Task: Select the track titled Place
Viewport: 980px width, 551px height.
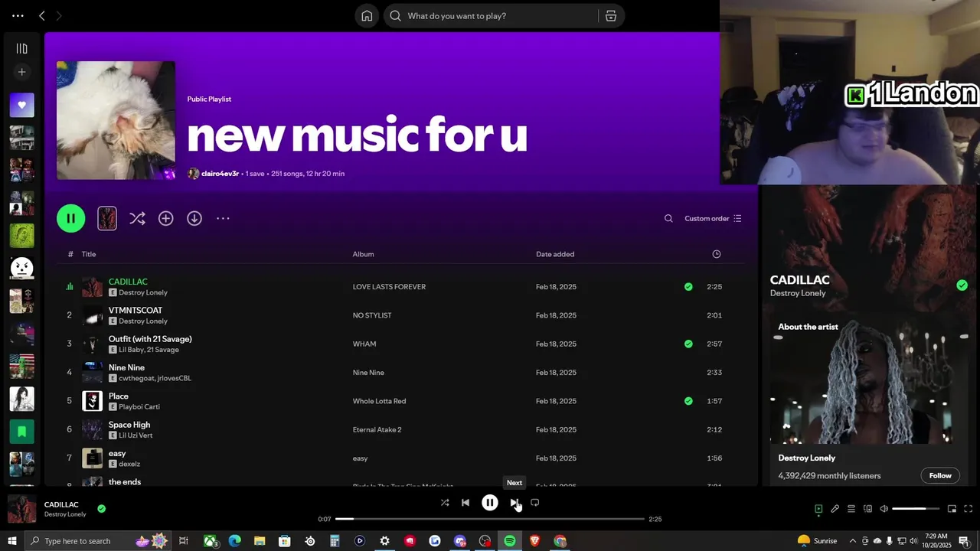Action: click(x=119, y=396)
